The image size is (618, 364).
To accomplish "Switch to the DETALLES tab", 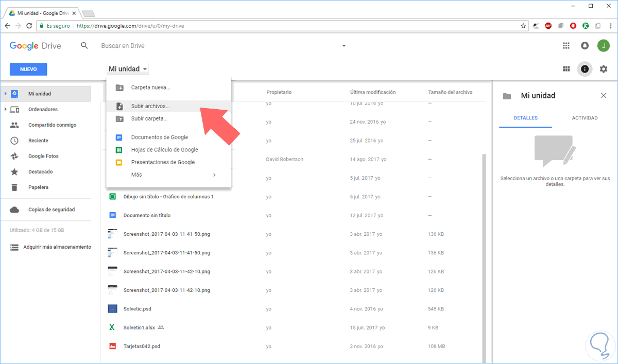I will pyautogui.click(x=525, y=118).
